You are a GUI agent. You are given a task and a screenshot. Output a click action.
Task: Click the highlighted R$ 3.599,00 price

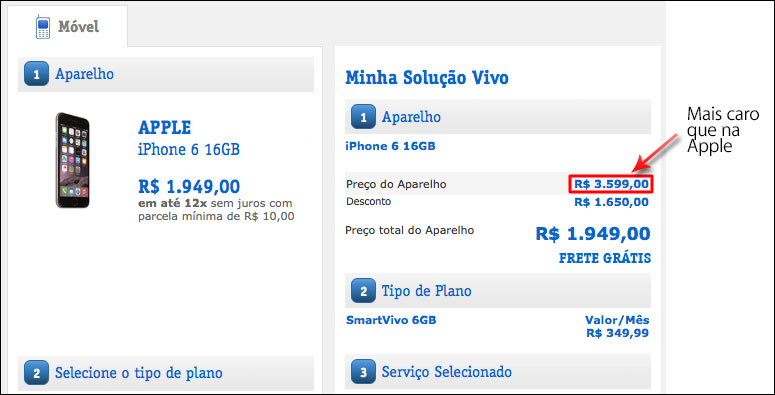tap(611, 184)
